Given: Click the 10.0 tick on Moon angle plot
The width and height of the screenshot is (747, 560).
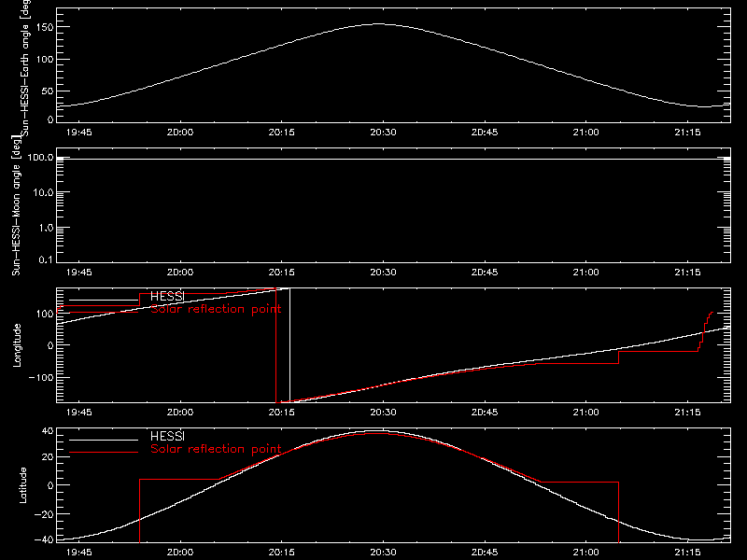Looking at the screenshot, I should [43, 192].
